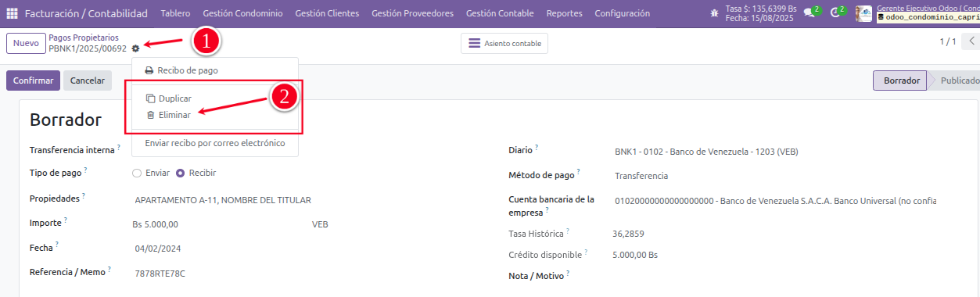Click help mark beside Tipo de pago
This screenshot has height=297, width=980.
point(86,170)
